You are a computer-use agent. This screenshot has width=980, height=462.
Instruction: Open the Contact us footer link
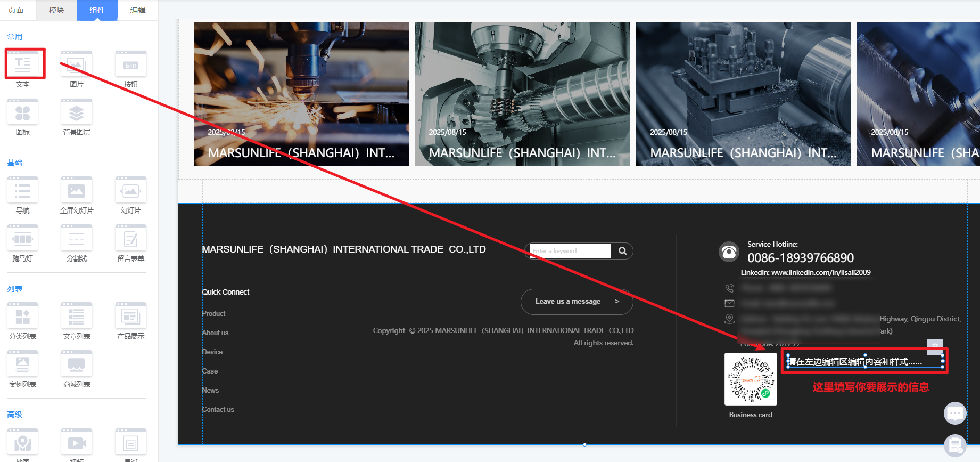pos(218,409)
